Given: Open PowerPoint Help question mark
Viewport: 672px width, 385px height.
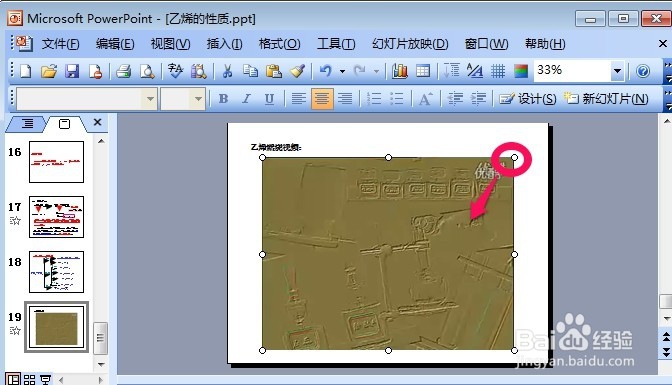Looking at the screenshot, I should (x=643, y=71).
